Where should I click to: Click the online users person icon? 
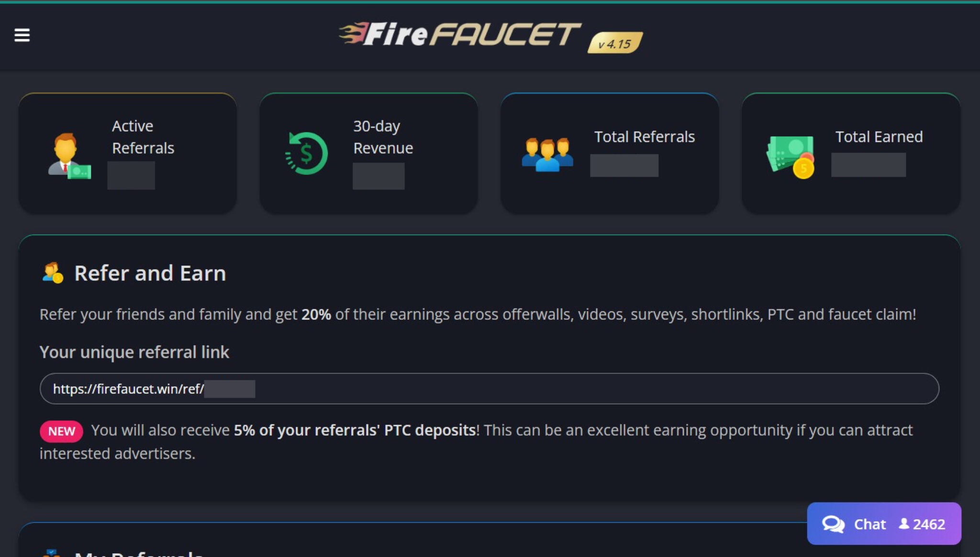pos(905,524)
